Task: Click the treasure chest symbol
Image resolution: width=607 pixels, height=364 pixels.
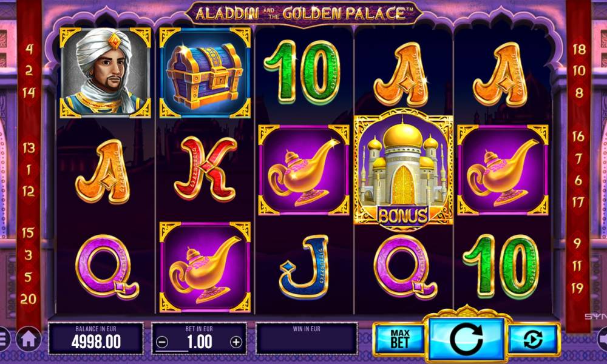Action: pos(205,73)
